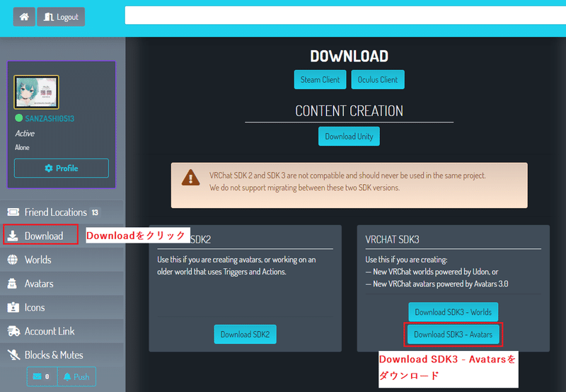Open SANZASHI0513 username link

(50, 118)
